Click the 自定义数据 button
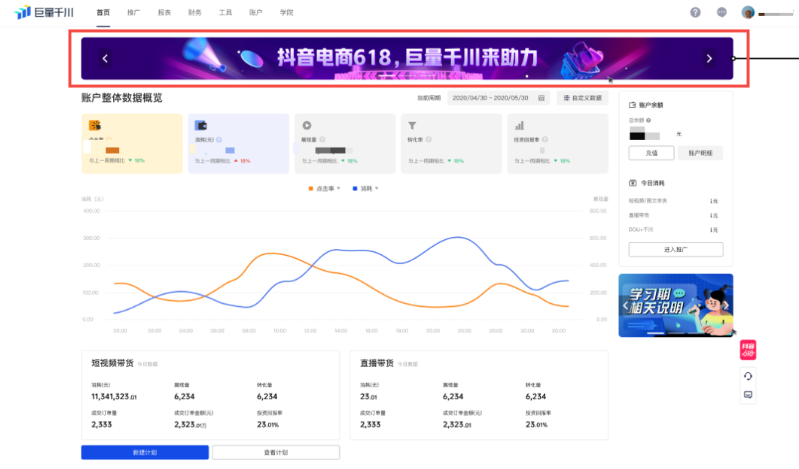The image size is (799, 469). [582, 98]
